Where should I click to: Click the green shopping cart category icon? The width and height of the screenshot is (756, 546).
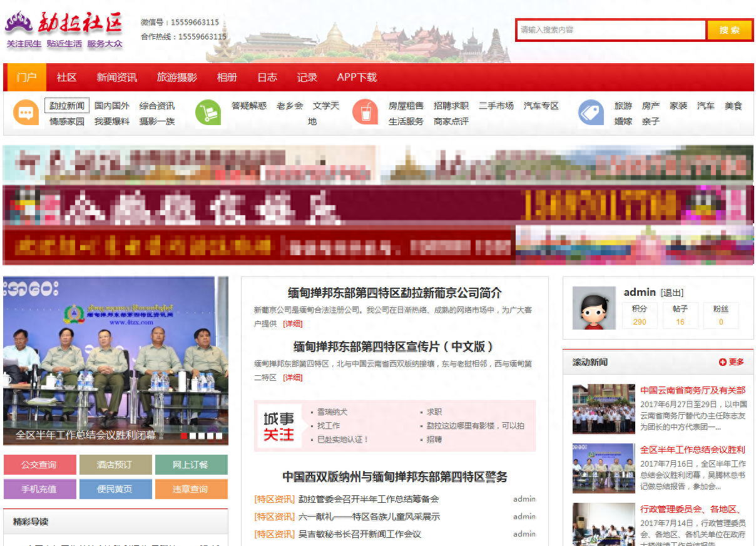coord(208,113)
